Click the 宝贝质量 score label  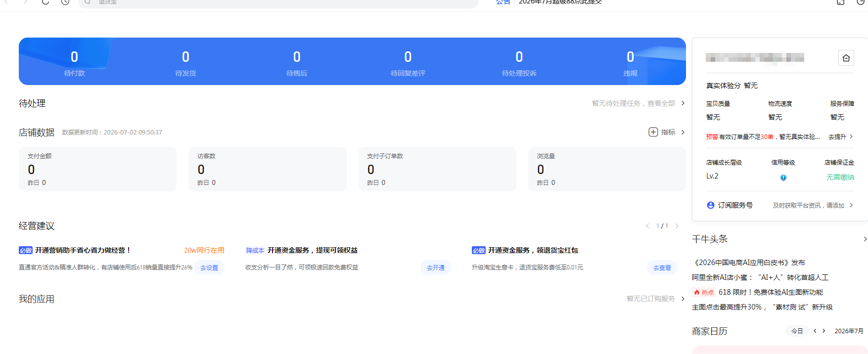pos(718,103)
